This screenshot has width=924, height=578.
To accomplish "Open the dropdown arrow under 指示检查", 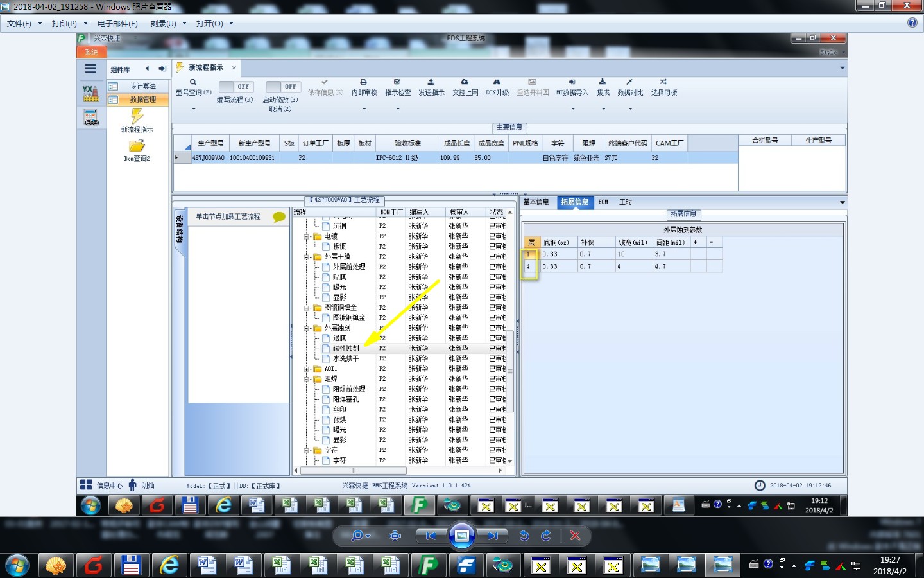I will click(x=398, y=109).
